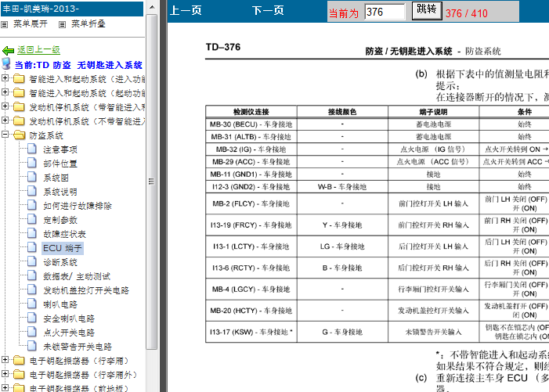The image size is (549, 392).
Task: Open 数据表/主动测试 tree item
Action: 77,277
